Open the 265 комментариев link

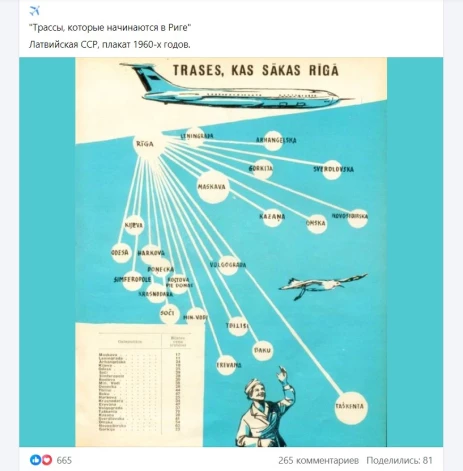point(318,460)
